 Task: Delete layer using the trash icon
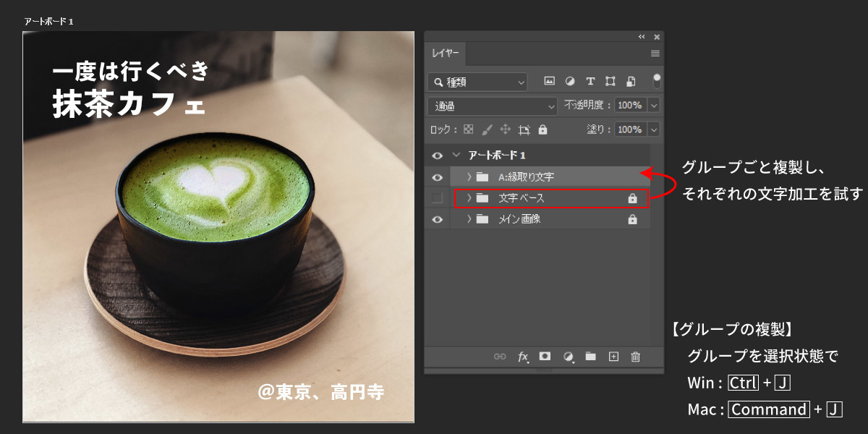[636, 357]
